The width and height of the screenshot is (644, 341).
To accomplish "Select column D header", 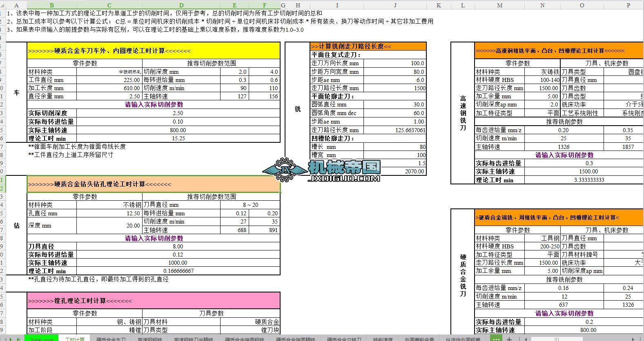I will click(181, 5).
